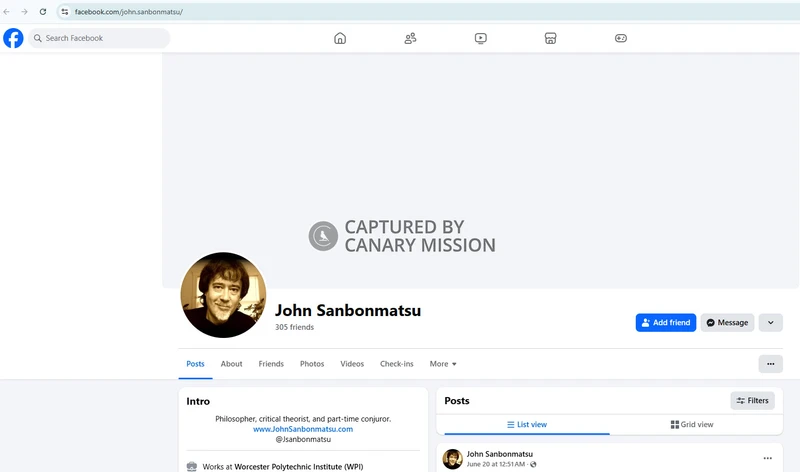This screenshot has height=472, width=800.
Task: Open the large profile picture
Action: 223,295
